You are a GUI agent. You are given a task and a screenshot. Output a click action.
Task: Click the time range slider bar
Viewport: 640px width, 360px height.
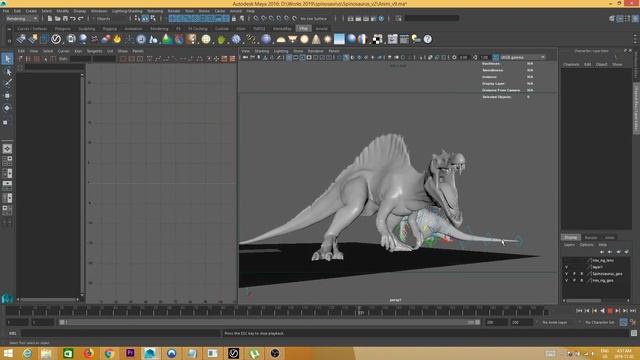pos(269,322)
